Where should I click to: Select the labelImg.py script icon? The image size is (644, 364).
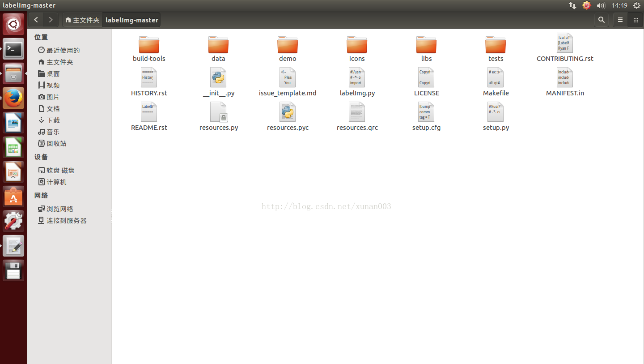tap(357, 78)
